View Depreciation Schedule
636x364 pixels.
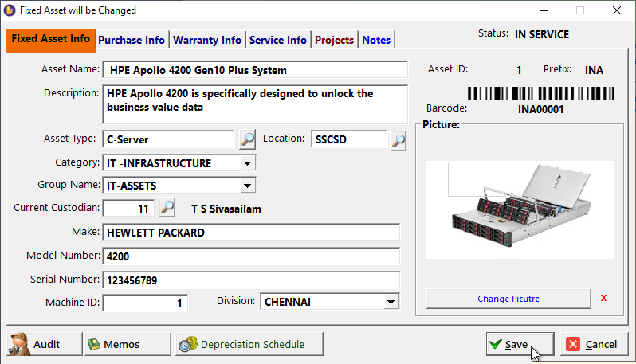coord(249,344)
